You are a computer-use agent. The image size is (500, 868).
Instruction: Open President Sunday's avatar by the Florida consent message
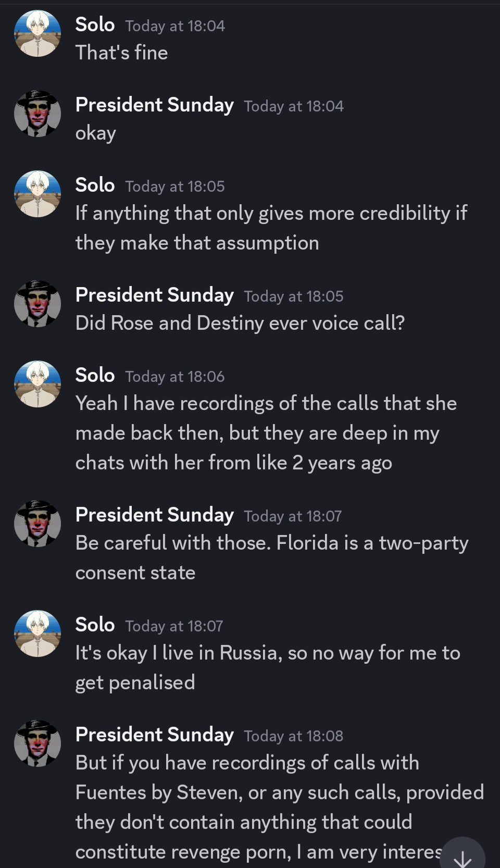pyautogui.click(x=37, y=524)
